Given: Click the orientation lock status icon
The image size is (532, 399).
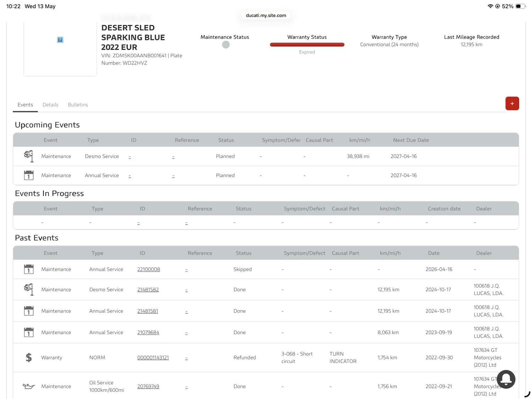Looking at the screenshot, I should 498,6.
